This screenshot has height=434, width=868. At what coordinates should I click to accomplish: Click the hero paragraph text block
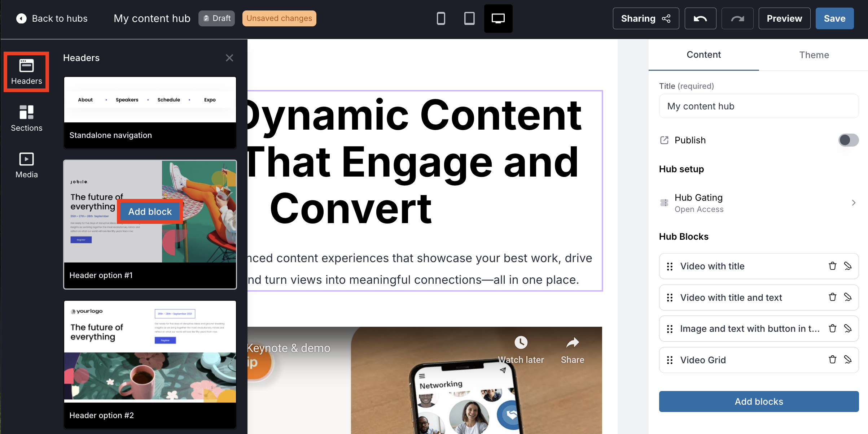tap(420, 269)
